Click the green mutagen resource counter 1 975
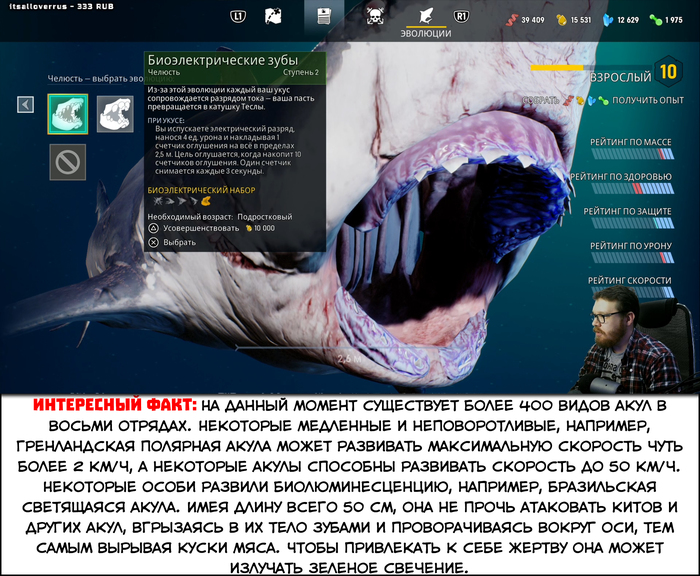Viewport: 700px width, 576px height. (667, 20)
